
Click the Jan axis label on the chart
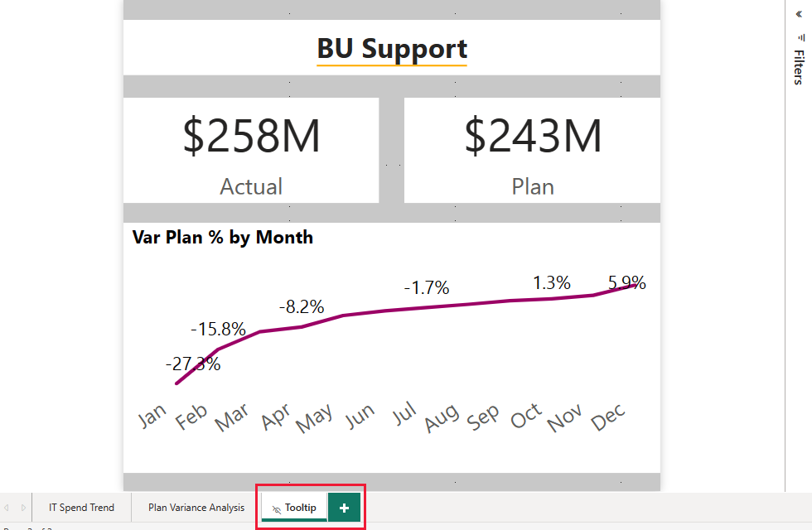(152, 415)
